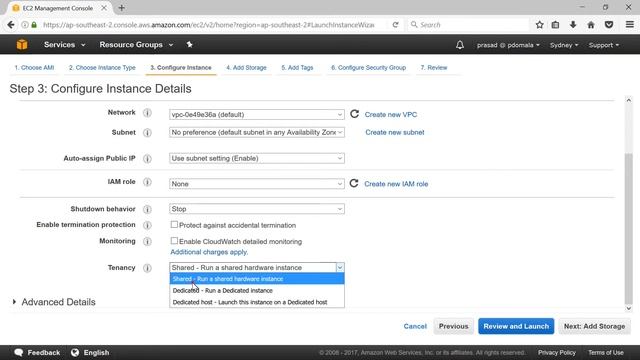
Task: Open the Resource Groups menu
Action: click(x=136, y=44)
